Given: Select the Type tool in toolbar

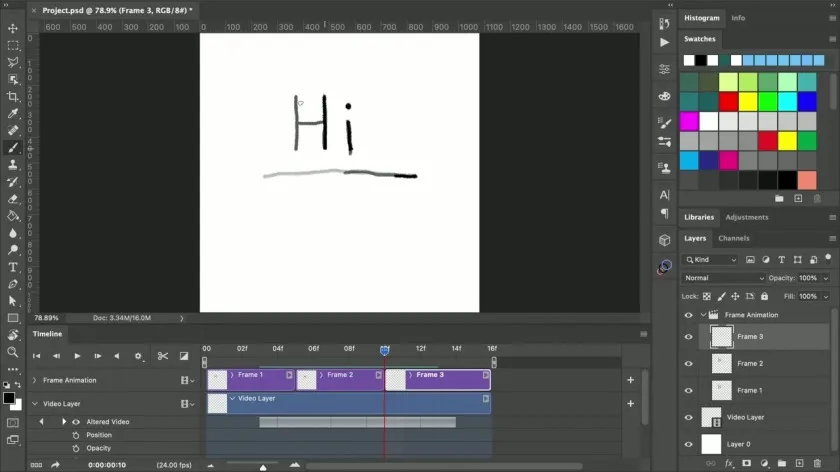Looking at the screenshot, I should click(x=13, y=267).
